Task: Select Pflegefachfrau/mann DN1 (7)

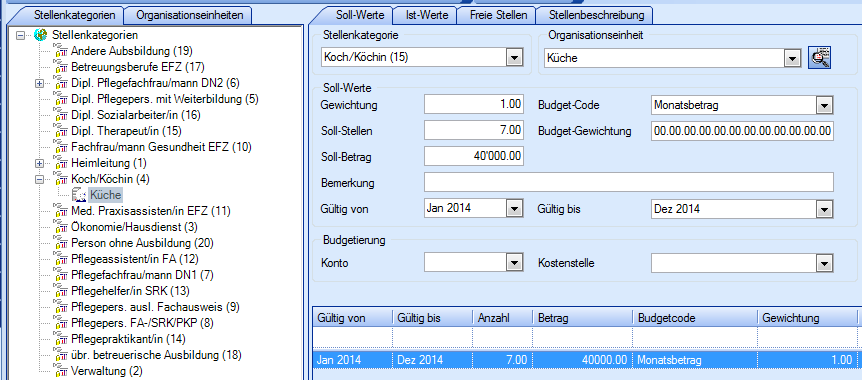Action: tap(142, 274)
